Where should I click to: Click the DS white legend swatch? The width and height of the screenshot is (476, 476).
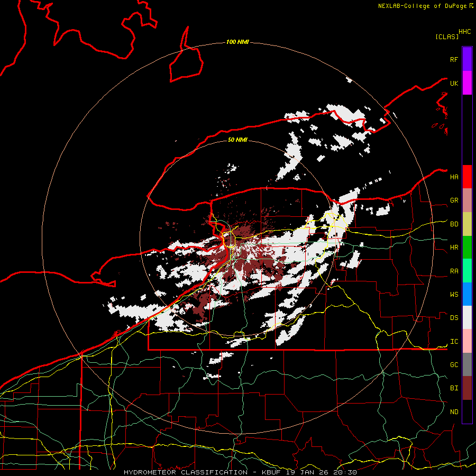467,317
